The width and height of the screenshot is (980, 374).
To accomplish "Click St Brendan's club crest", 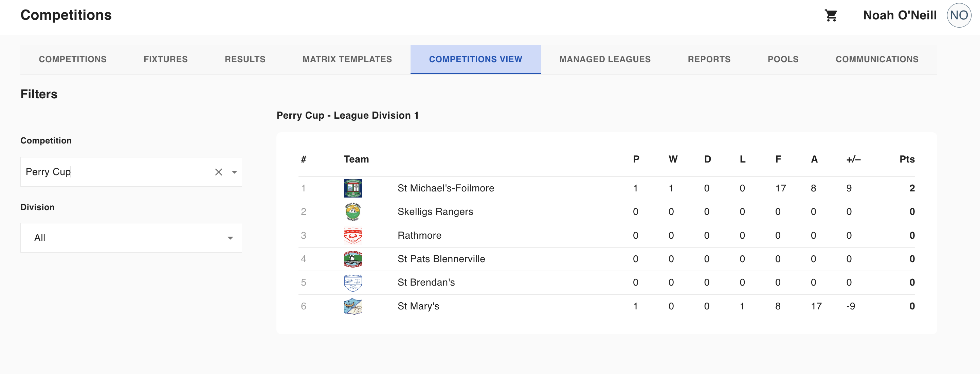I will (353, 283).
